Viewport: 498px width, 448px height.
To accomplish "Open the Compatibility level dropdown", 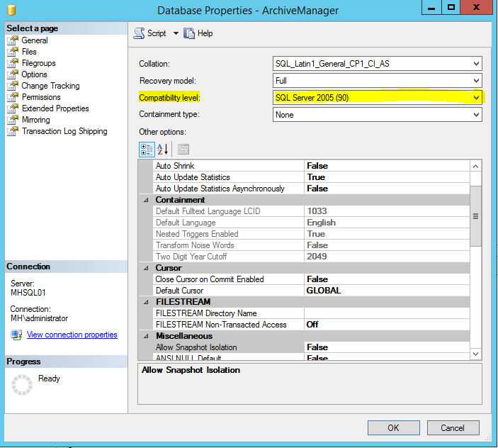I will 475,98.
